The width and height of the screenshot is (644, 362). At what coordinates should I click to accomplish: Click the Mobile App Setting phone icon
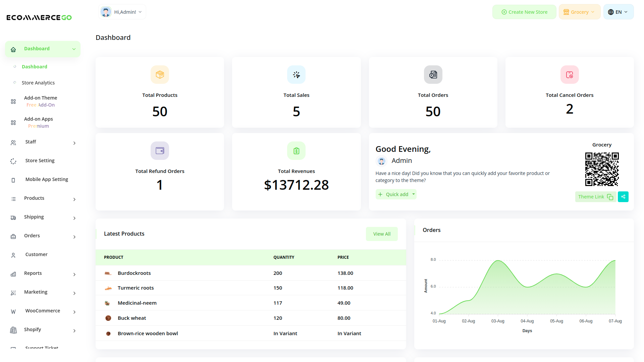click(x=13, y=180)
